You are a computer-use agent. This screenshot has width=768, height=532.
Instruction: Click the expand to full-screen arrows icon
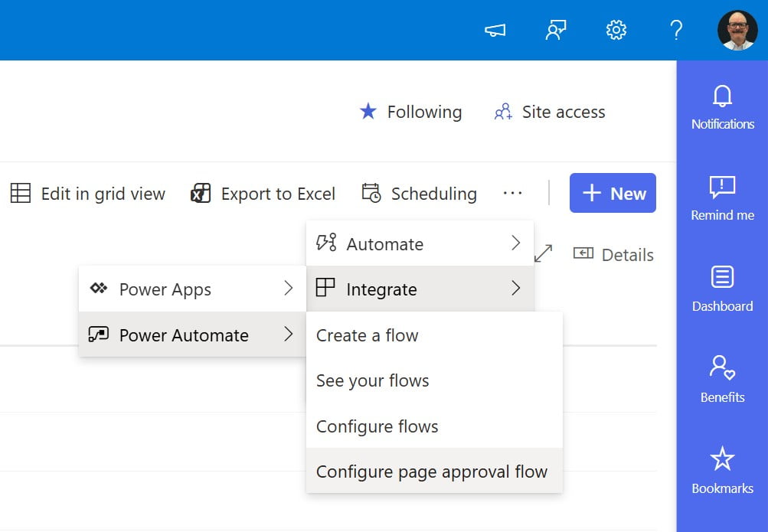(543, 253)
